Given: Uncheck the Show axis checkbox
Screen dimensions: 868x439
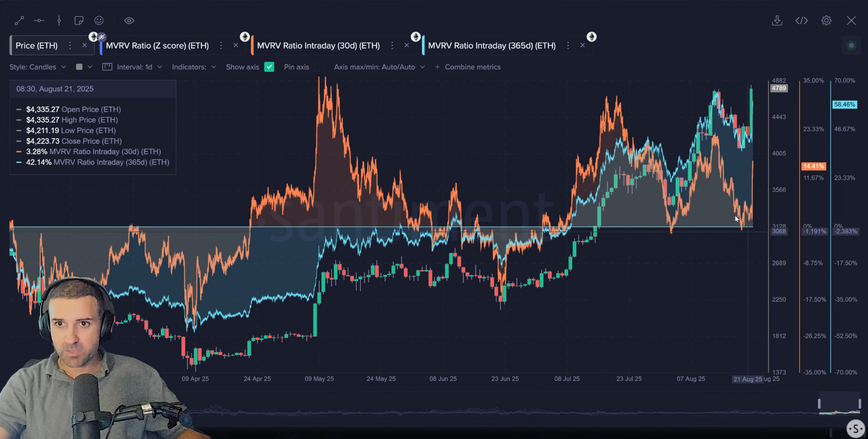Looking at the screenshot, I should (269, 67).
